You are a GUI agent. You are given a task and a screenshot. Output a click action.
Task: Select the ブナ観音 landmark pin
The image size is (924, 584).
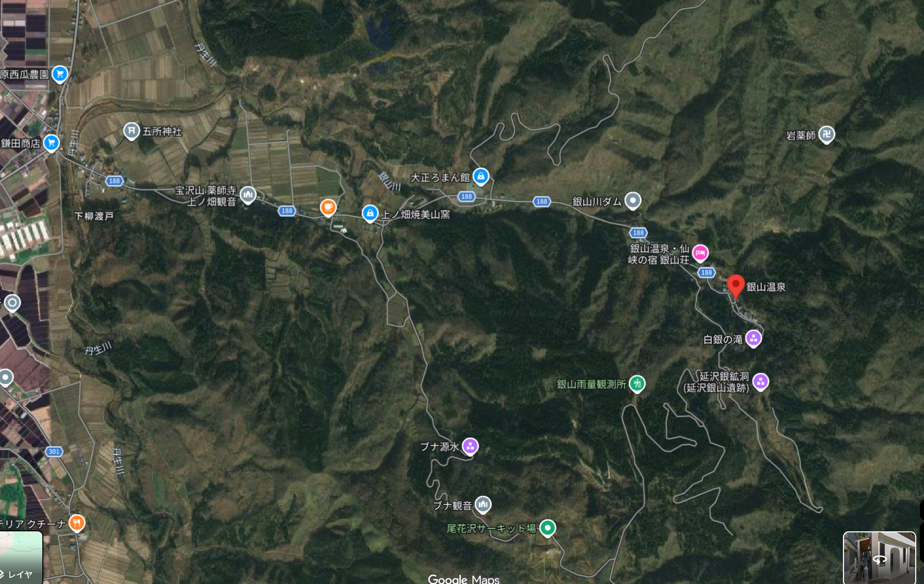483,504
